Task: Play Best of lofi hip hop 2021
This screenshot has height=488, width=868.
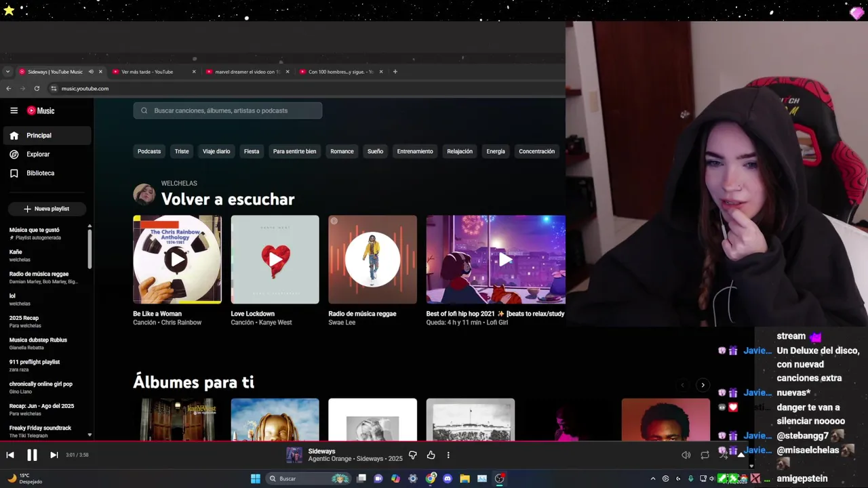Action: tap(496, 260)
